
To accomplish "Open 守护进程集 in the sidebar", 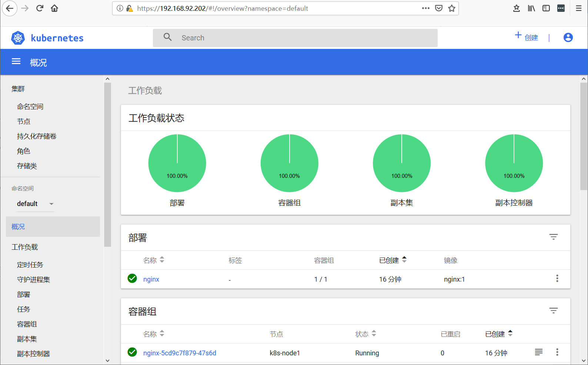I will (34, 280).
